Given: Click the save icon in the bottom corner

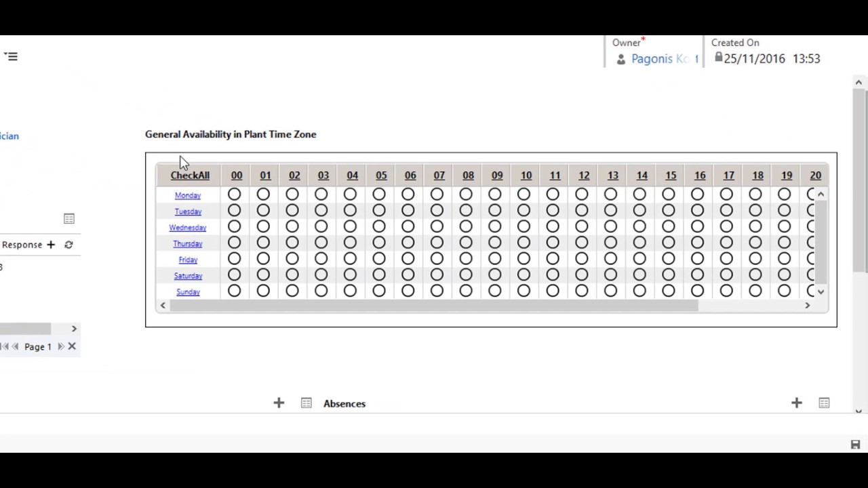Looking at the screenshot, I should click(855, 445).
